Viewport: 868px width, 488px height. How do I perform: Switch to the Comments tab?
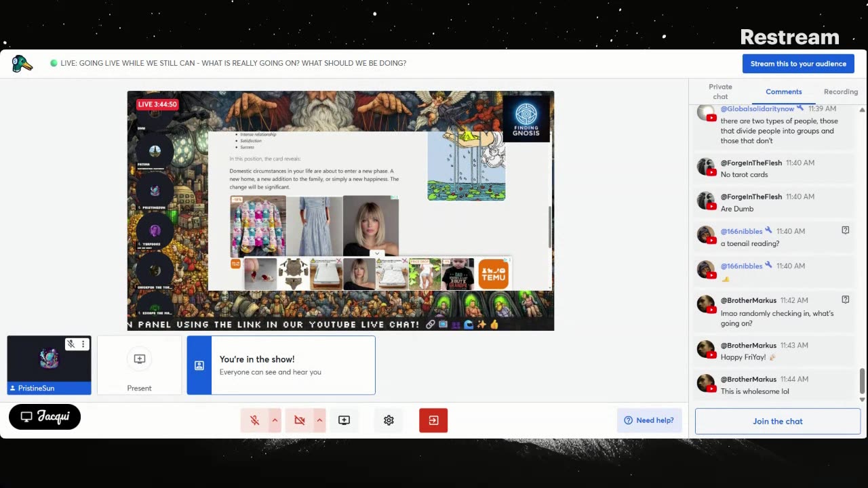784,91
